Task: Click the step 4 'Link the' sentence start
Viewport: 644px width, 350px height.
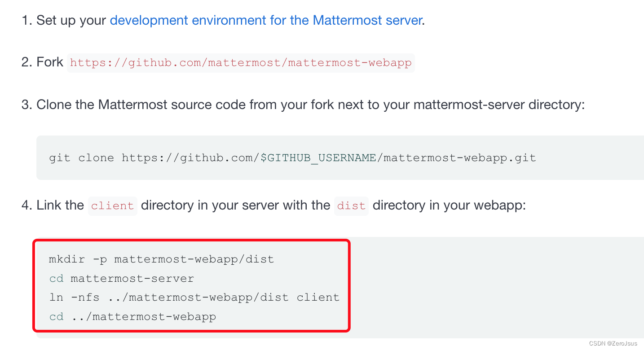Action: pyautogui.click(x=60, y=206)
